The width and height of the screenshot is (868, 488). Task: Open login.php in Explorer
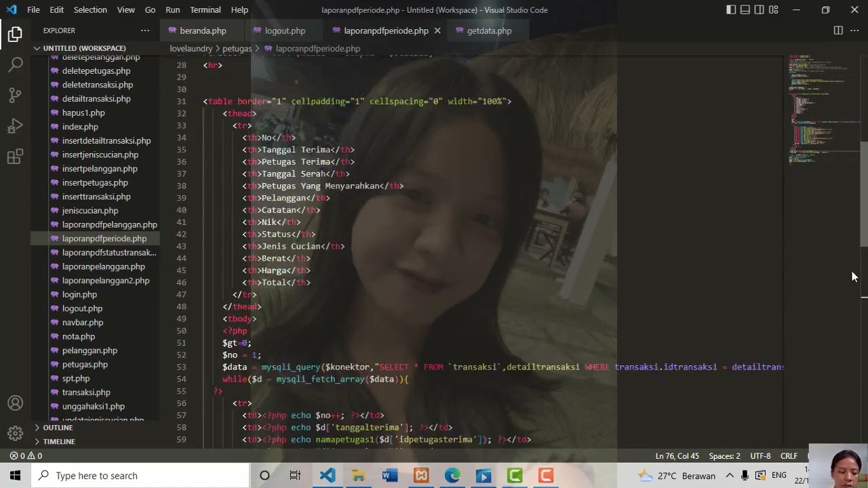click(x=79, y=294)
